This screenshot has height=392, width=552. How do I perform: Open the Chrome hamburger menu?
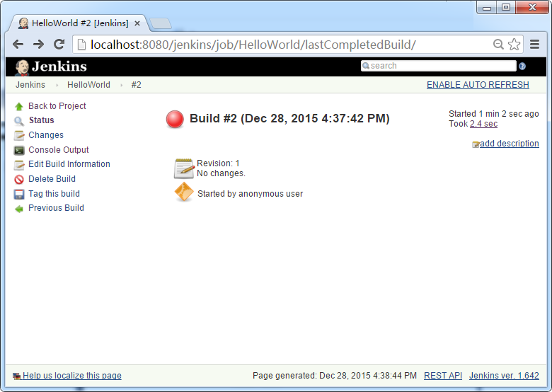[x=535, y=45]
